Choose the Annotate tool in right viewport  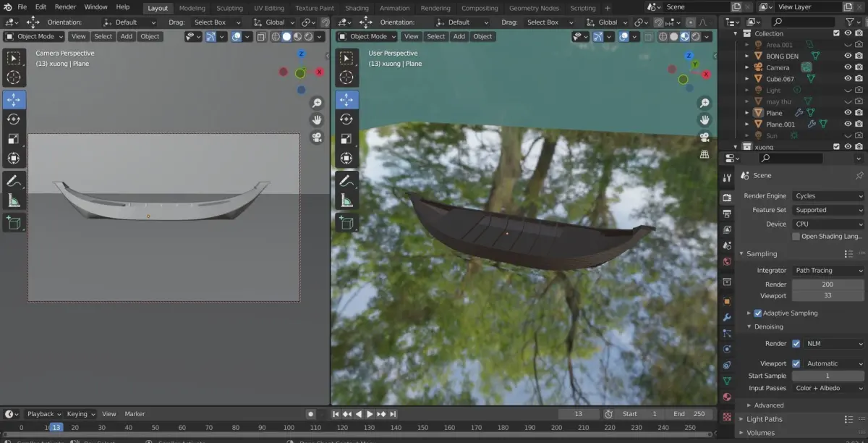point(346,181)
